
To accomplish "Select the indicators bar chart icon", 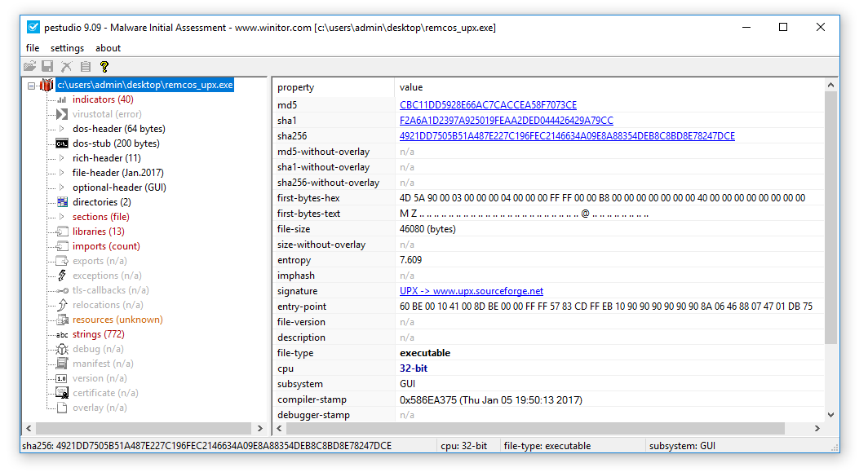I will pyautogui.click(x=62, y=99).
